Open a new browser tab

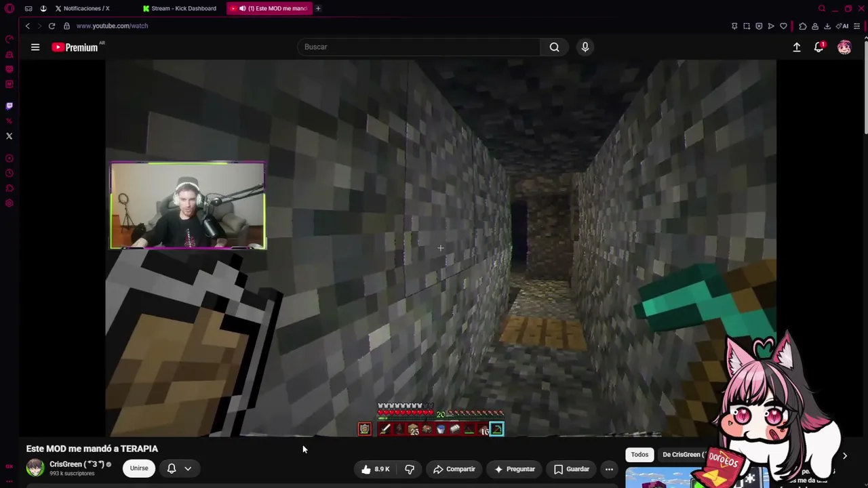318,8
